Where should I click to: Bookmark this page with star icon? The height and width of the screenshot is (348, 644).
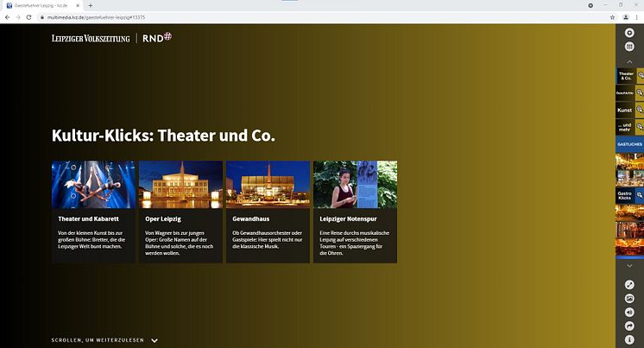click(612, 17)
